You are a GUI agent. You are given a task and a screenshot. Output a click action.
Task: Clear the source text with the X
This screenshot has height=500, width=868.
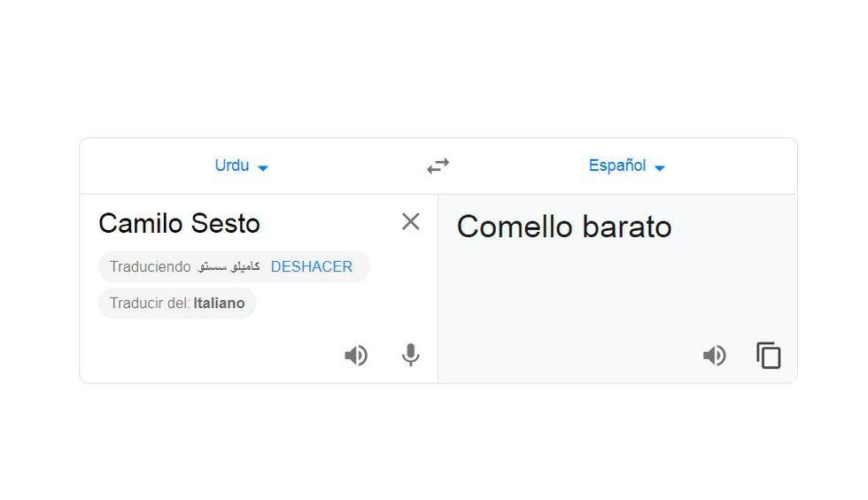tap(410, 222)
